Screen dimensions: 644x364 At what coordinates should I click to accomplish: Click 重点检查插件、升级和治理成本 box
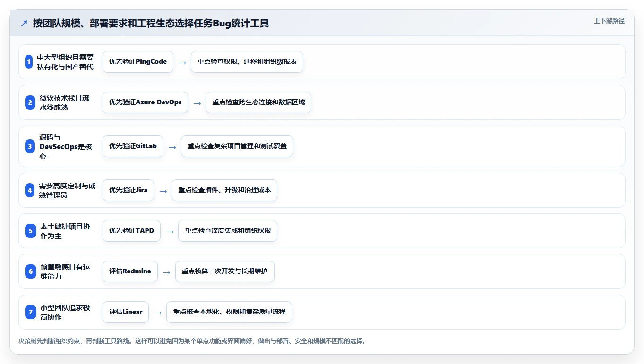coord(224,190)
